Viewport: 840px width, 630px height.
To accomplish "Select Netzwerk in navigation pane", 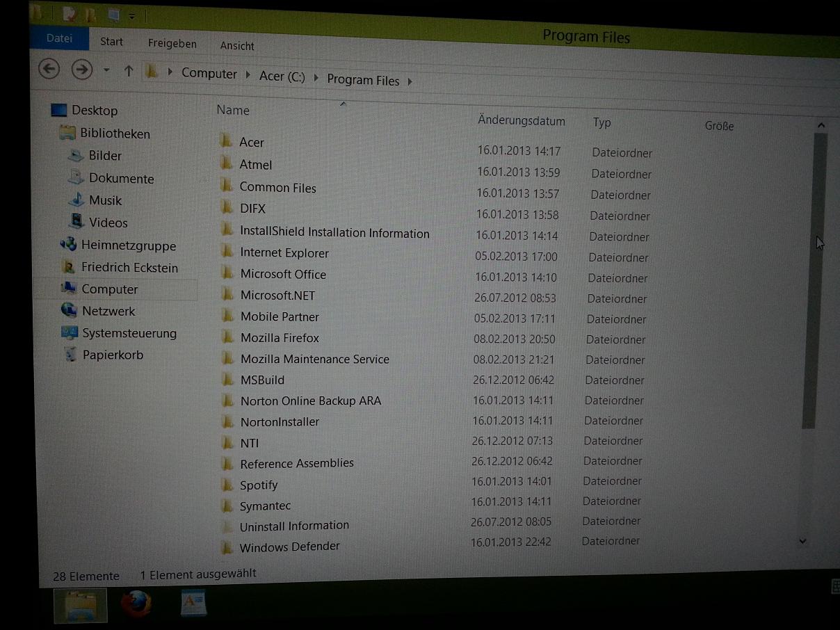I will coord(108,312).
